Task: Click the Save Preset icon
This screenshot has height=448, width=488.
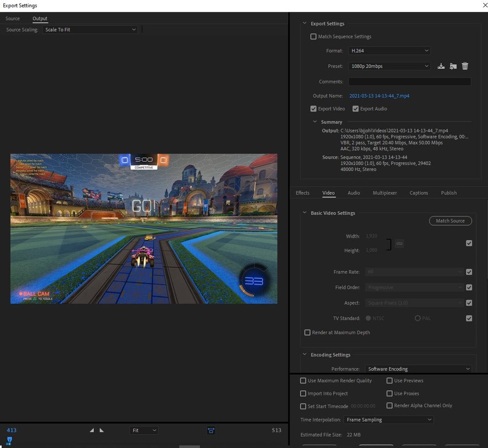Action: (441, 66)
